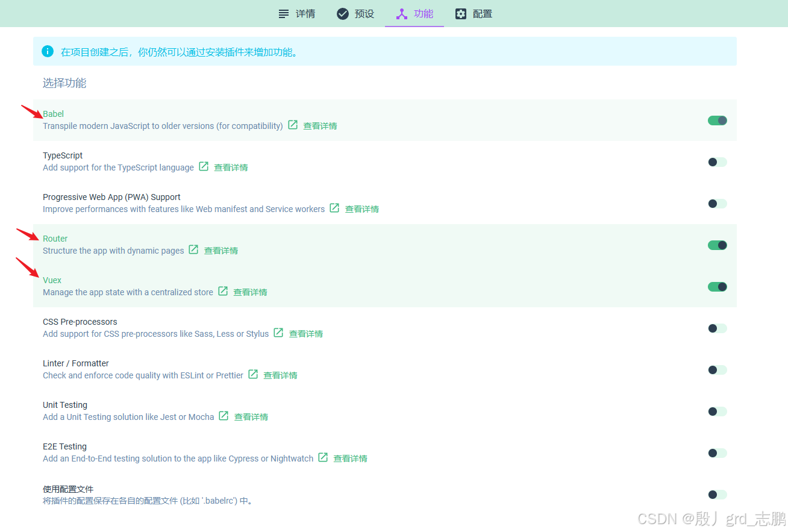788x532 pixels.
Task: Click the Router feature title
Action: pos(55,239)
